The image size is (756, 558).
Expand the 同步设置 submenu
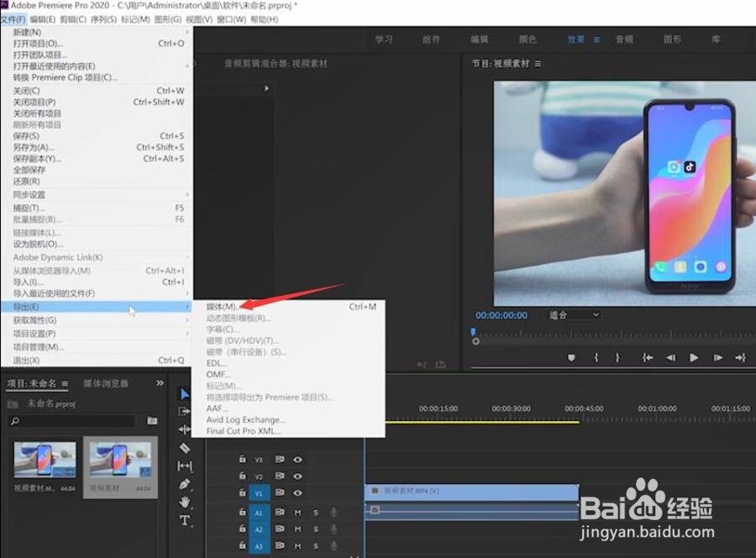point(186,194)
